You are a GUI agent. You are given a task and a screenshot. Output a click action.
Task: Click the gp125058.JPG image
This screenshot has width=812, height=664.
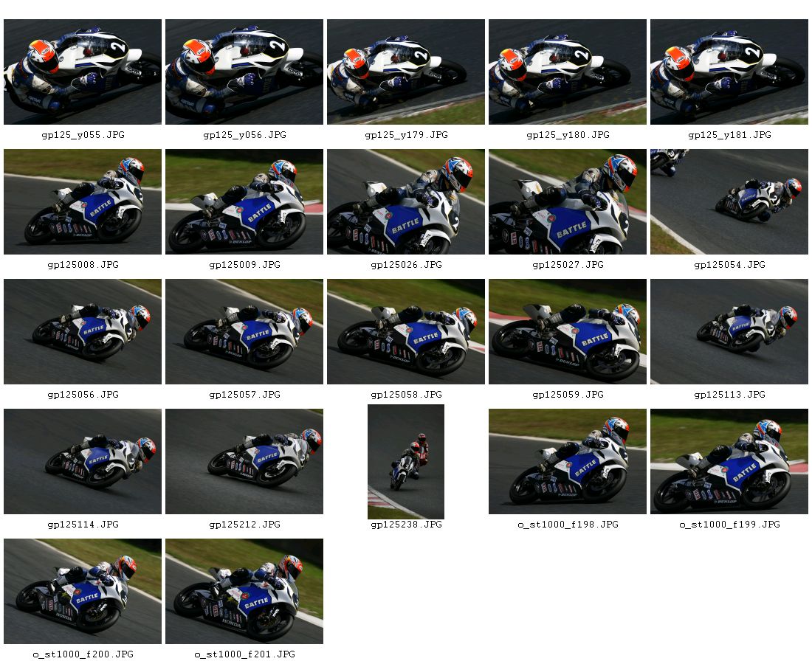[x=405, y=332]
